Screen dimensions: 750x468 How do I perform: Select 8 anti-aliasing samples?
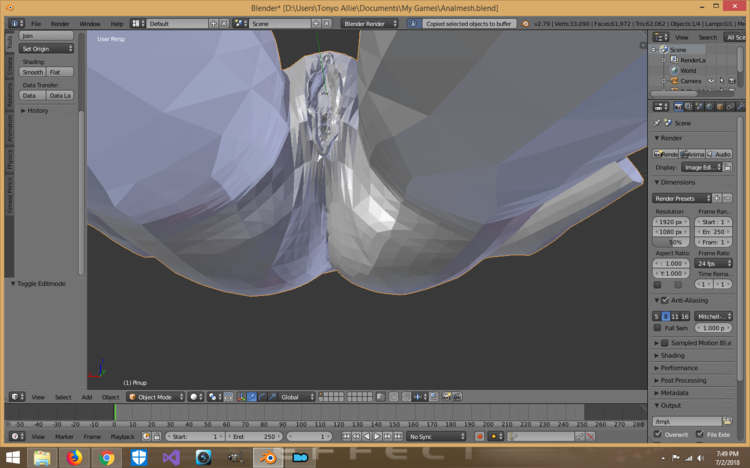[x=665, y=316]
